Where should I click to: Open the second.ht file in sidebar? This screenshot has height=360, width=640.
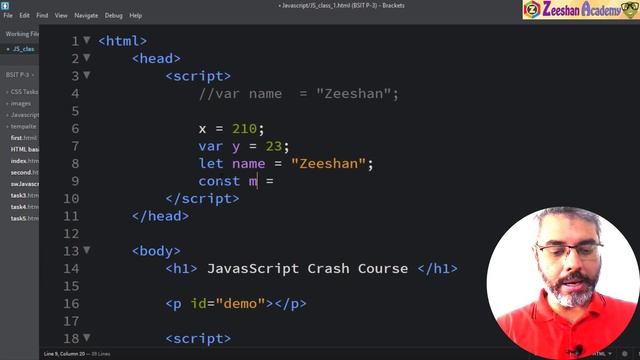coord(24,172)
